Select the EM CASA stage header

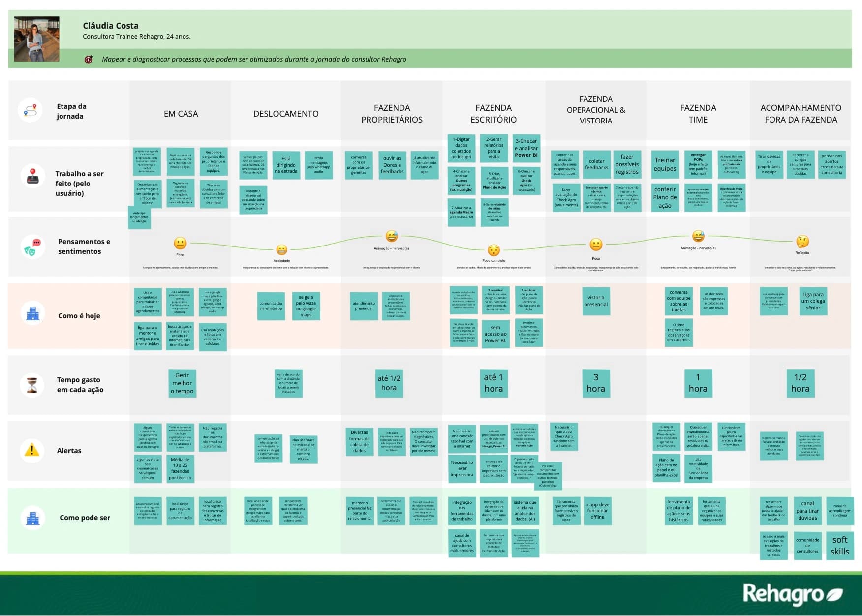point(181,114)
